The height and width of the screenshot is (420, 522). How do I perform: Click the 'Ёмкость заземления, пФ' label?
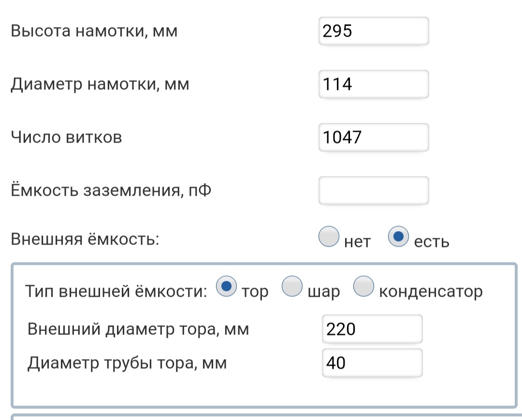click(x=111, y=191)
